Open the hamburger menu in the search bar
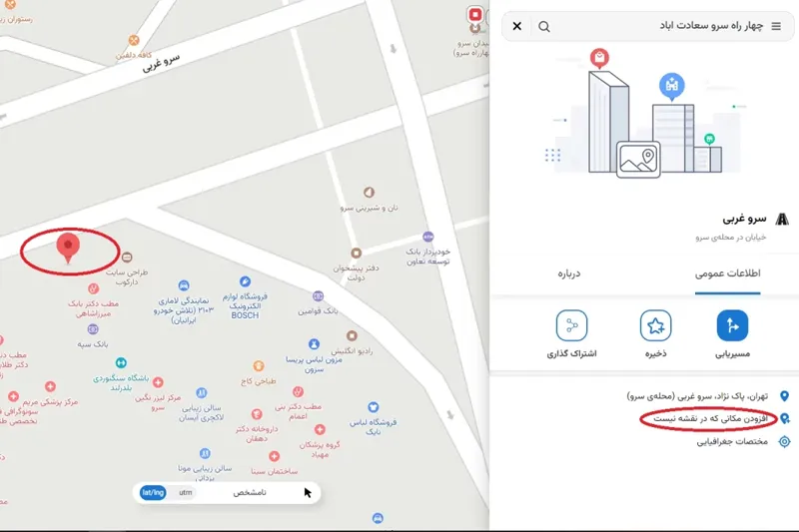 tap(776, 26)
